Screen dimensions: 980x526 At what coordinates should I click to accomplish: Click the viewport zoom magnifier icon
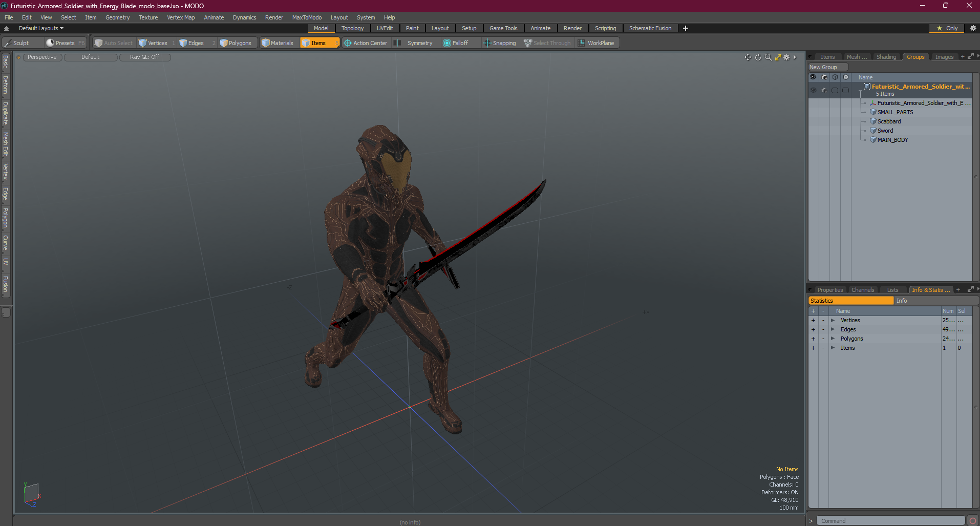(x=768, y=57)
